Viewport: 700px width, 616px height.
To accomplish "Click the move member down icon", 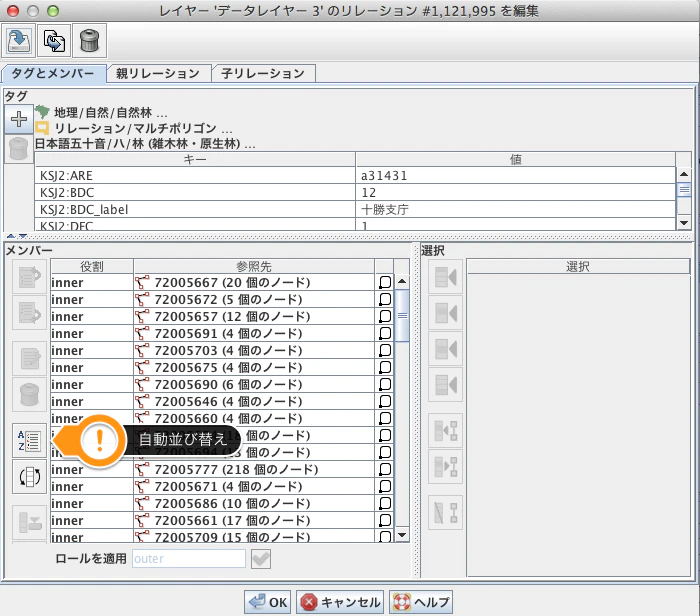I will point(29,312).
